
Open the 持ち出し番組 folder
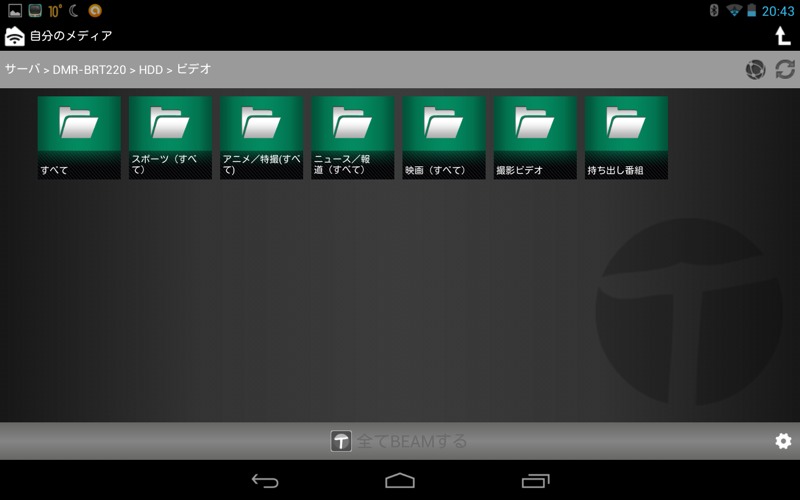pos(626,138)
